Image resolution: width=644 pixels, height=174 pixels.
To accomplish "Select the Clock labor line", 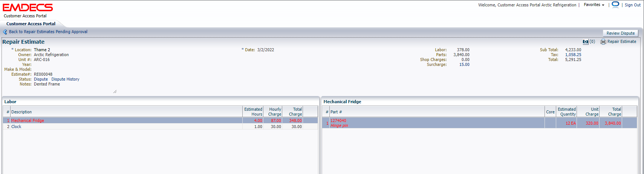I will [16, 127].
